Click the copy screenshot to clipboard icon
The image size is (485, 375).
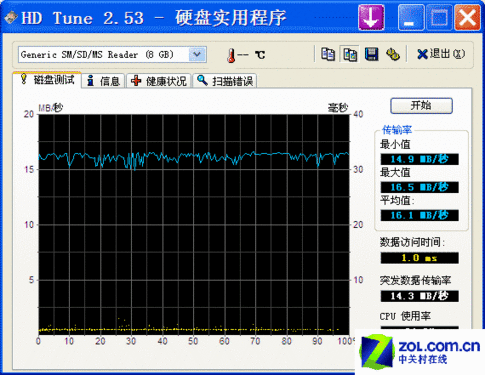(349, 54)
